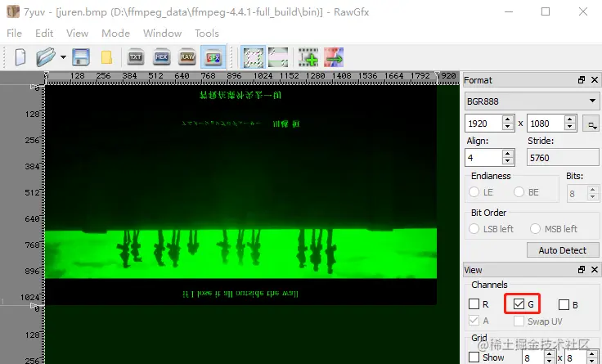Click the crop region tool icon

tap(278, 57)
